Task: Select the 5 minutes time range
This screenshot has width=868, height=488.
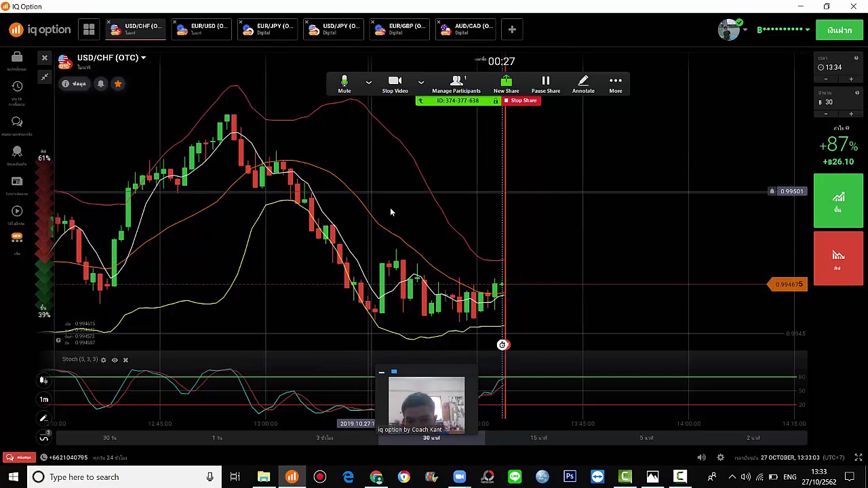Action: pos(646,438)
